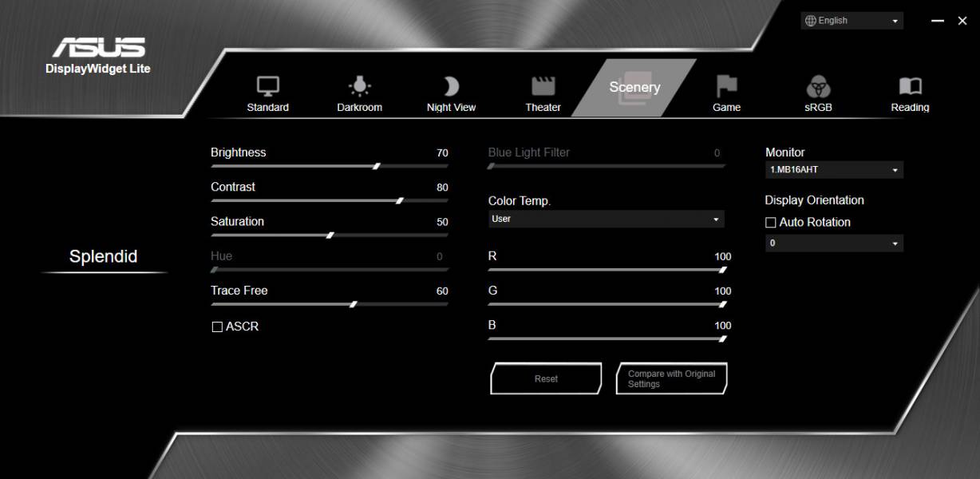Screen dimensions: 980x479
Task: Click the ASUS logo
Action: pyautogui.click(x=98, y=47)
